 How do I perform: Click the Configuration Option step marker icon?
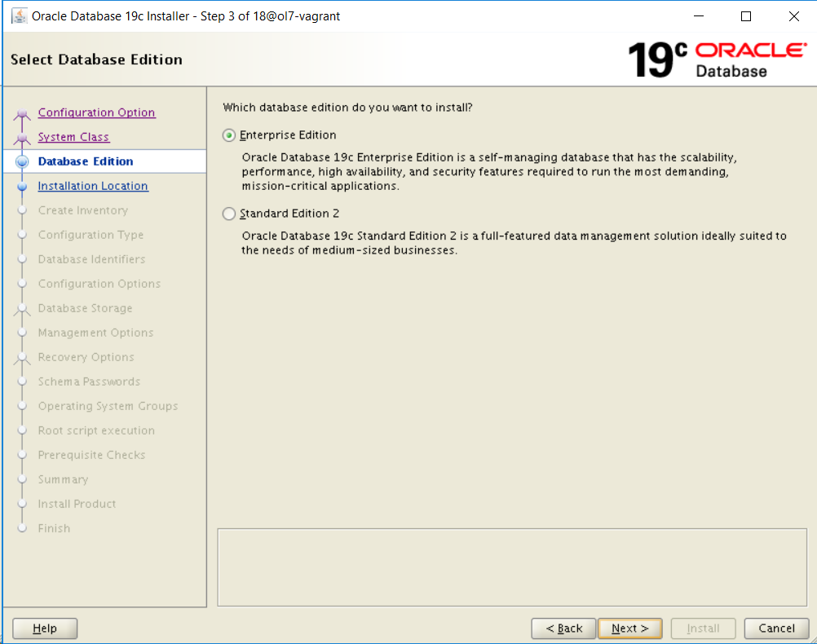click(22, 114)
